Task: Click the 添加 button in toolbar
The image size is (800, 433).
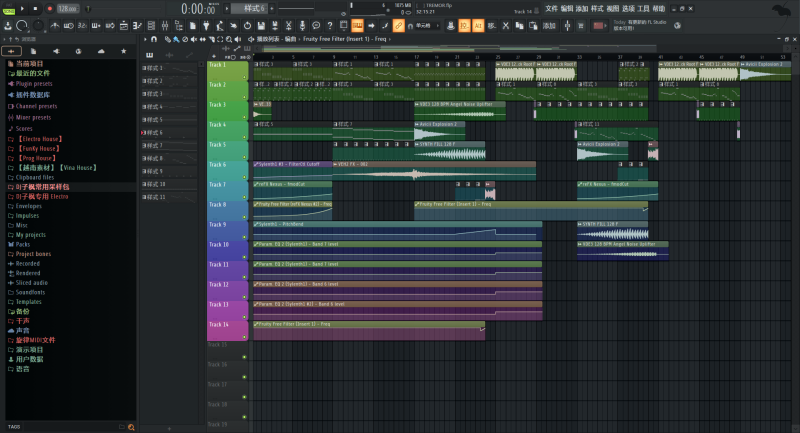Action: (548, 25)
